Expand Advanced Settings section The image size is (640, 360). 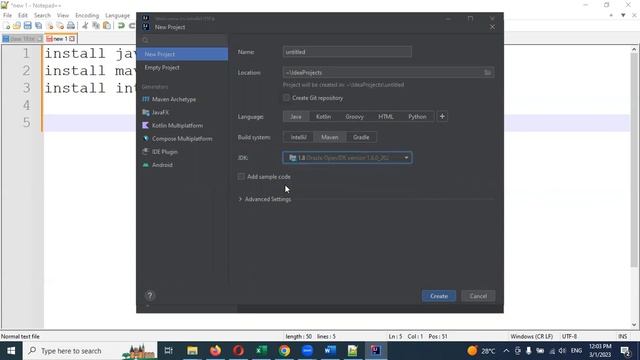(265, 199)
